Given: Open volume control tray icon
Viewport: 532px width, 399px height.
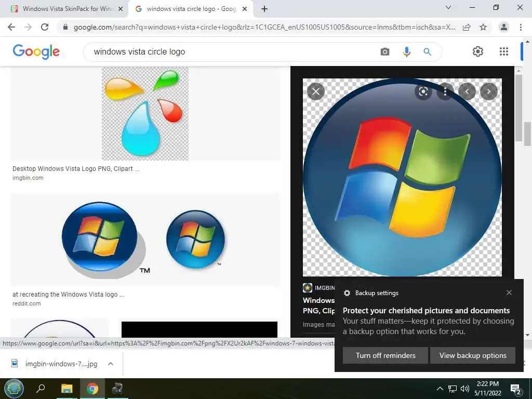Looking at the screenshot, I should pos(465,389).
